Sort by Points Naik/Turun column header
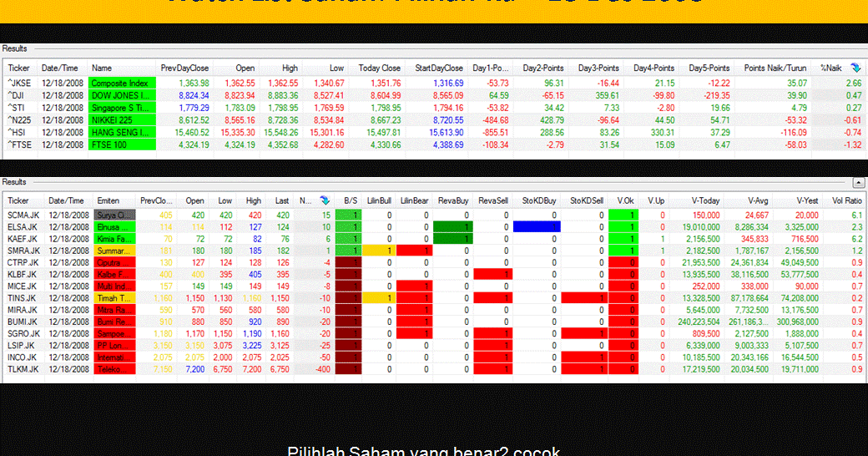 click(x=775, y=68)
